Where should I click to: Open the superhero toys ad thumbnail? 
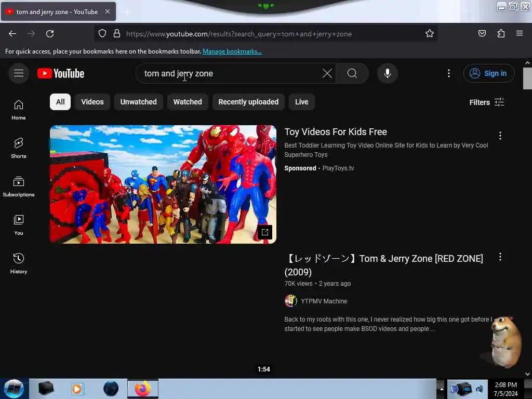click(163, 184)
